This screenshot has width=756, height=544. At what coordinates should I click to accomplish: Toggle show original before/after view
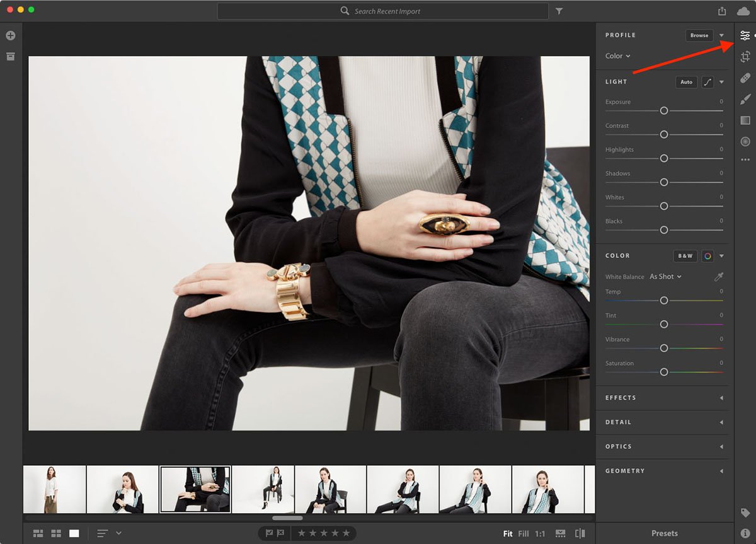(x=580, y=533)
